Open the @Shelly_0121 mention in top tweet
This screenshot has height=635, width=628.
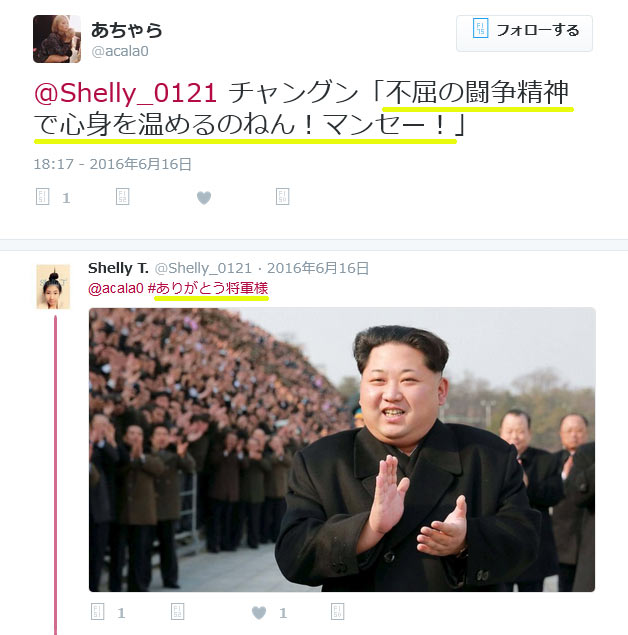(126, 93)
